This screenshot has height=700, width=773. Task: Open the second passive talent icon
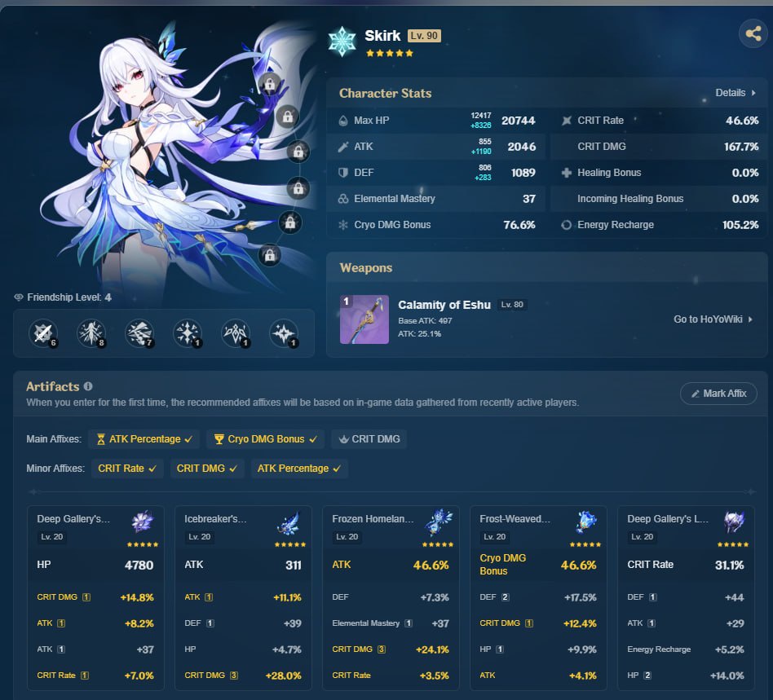(x=236, y=333)
